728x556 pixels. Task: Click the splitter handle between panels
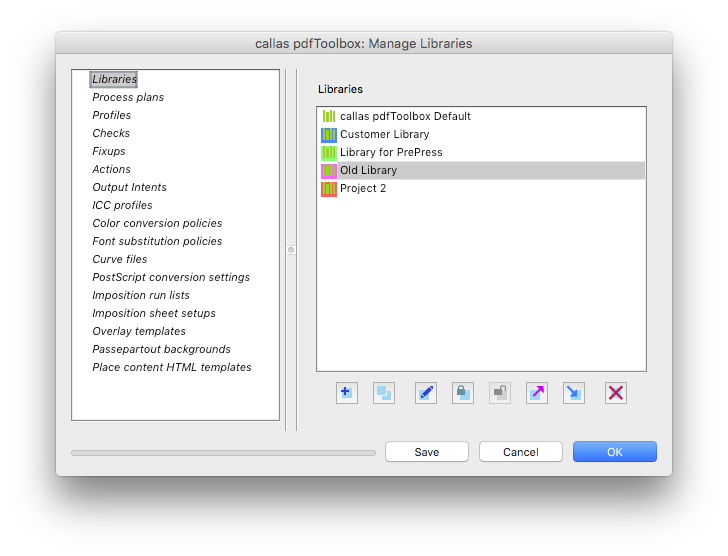(291, 250)
